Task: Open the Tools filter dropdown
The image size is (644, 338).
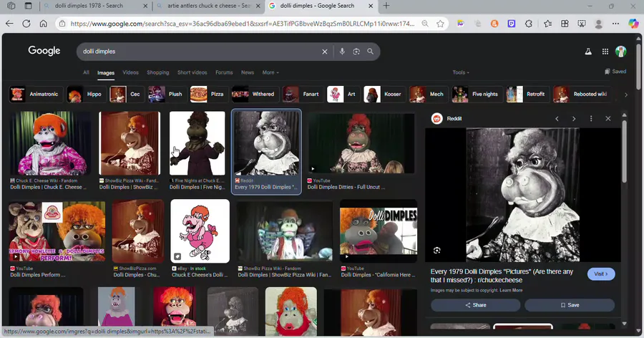Action: (460, 72)
